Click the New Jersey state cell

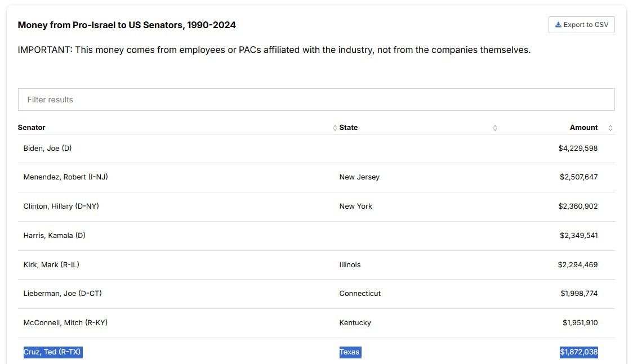coord(359,177)
